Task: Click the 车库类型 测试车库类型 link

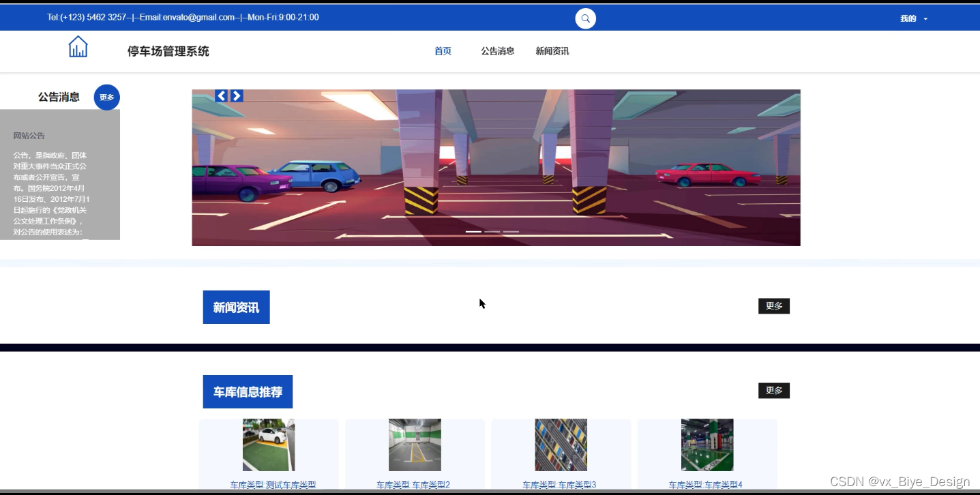Action: point(273,485)
